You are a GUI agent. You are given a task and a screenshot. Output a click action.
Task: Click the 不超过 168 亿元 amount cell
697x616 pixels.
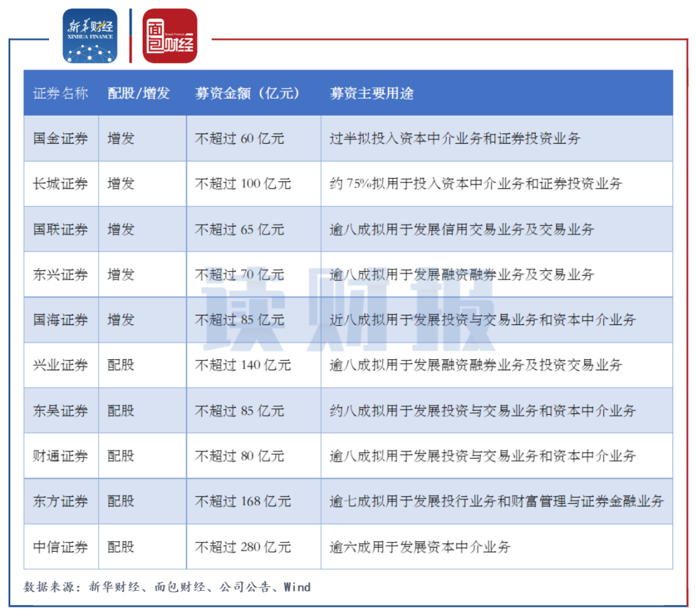243,501
